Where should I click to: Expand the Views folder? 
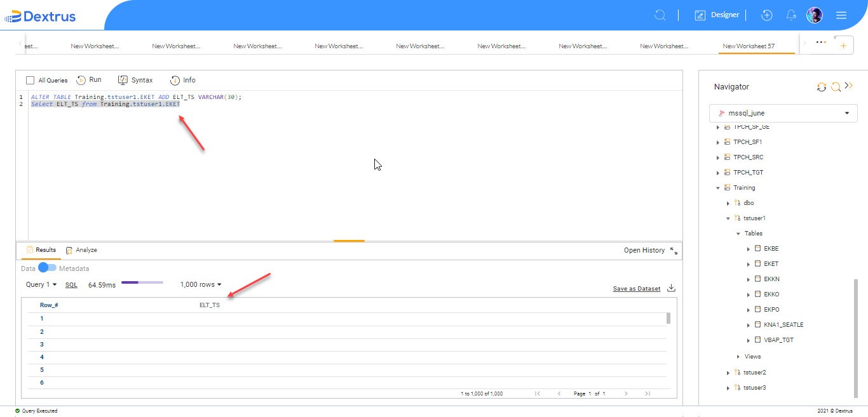click(x=738, y=357)
